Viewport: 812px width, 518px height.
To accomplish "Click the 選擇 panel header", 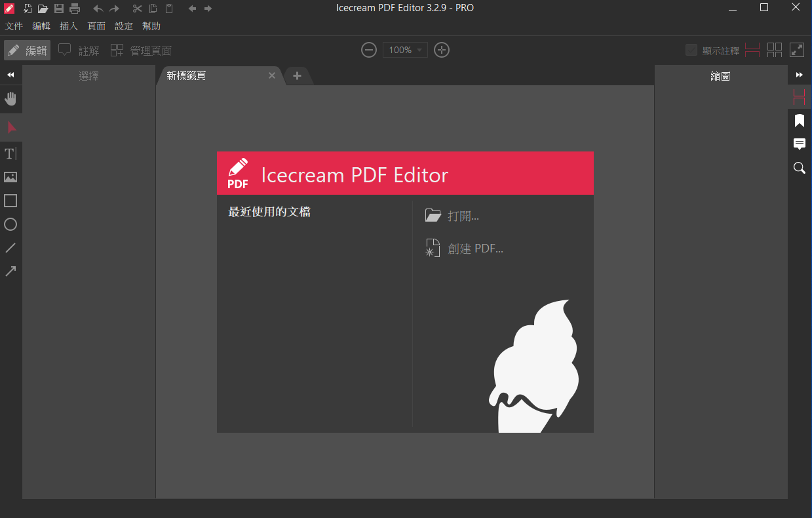I will point(88,76).
